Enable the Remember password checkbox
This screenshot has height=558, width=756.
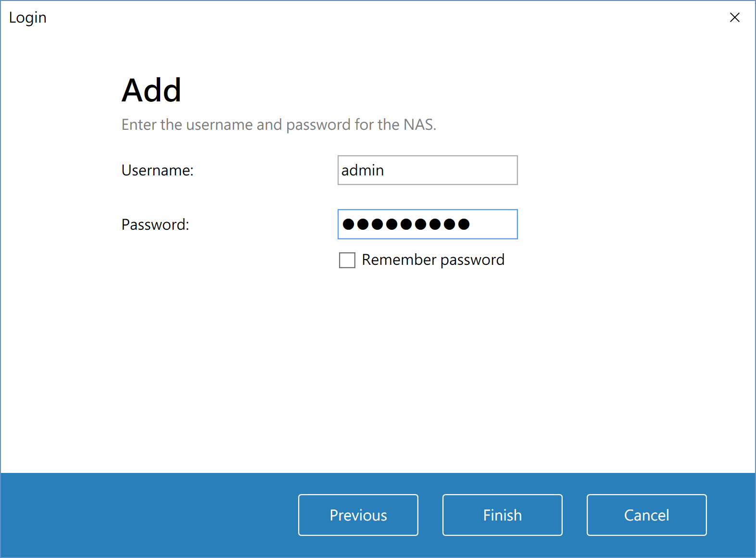click(347, 260)
